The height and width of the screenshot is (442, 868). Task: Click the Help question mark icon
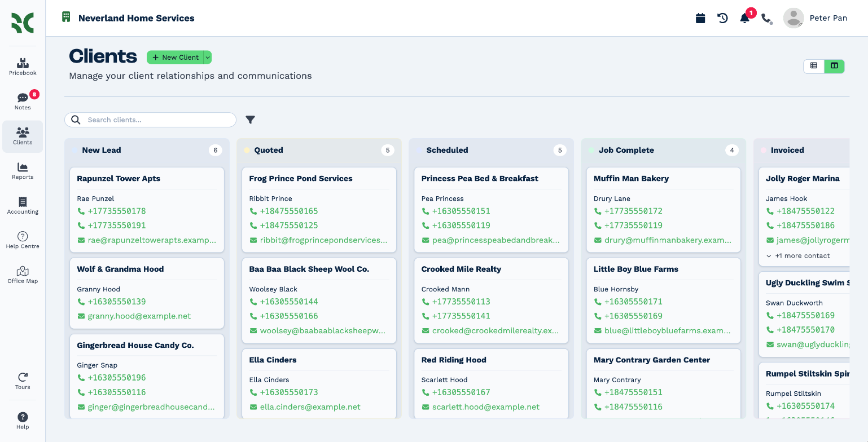click(23, 417)
